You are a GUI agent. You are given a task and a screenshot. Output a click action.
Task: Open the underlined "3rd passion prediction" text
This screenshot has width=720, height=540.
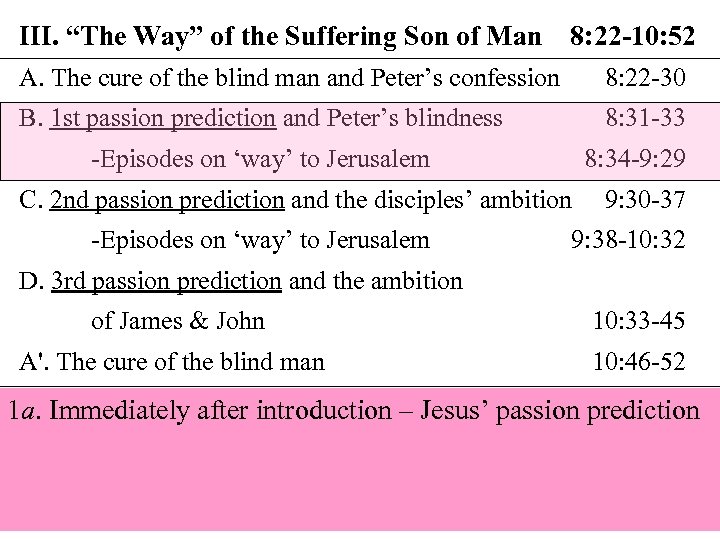click(166, 281)
